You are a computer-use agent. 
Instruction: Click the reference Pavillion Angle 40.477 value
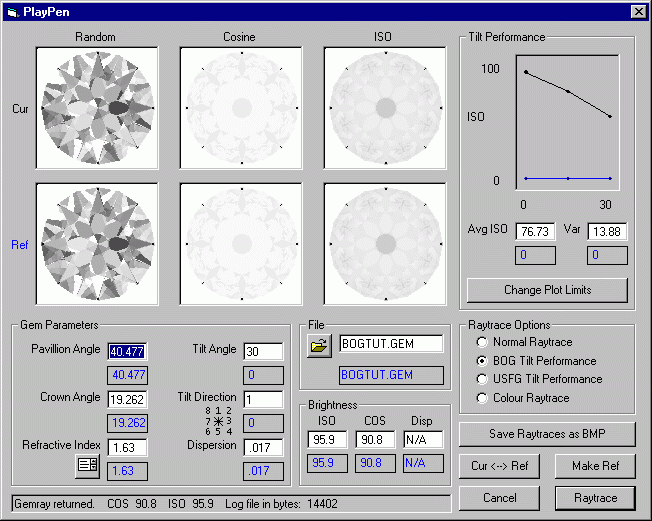(x=127, y=375)
